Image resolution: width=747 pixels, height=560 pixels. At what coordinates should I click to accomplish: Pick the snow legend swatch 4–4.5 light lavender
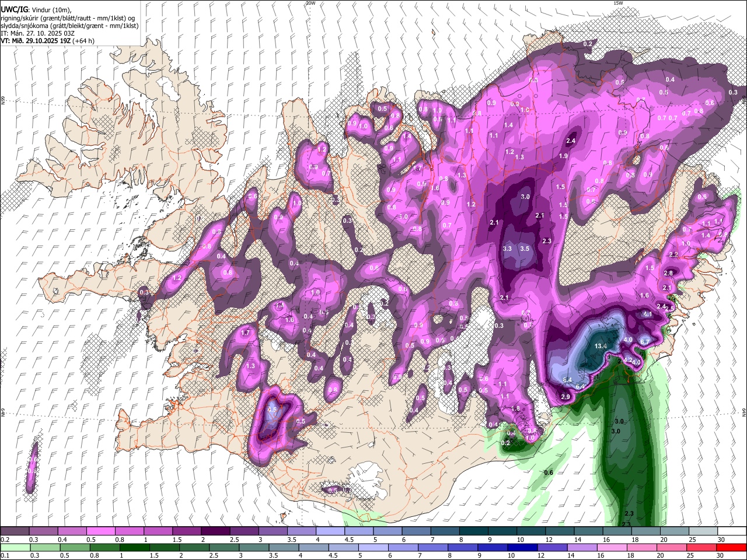tap(329, 531)
